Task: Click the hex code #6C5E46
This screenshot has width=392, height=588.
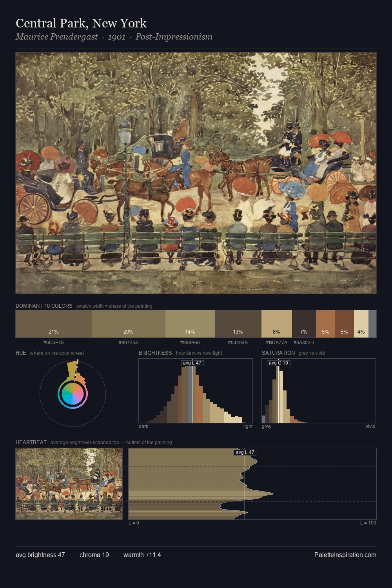Action: 54,343
